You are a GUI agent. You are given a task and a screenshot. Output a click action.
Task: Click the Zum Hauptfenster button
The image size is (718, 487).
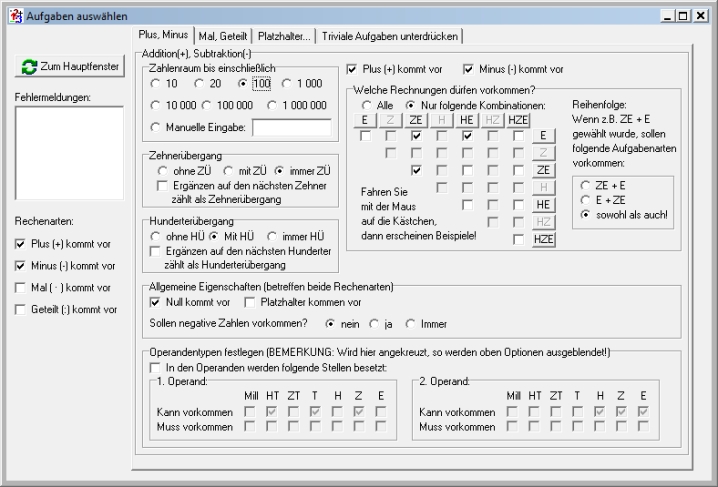pos(69,67)
